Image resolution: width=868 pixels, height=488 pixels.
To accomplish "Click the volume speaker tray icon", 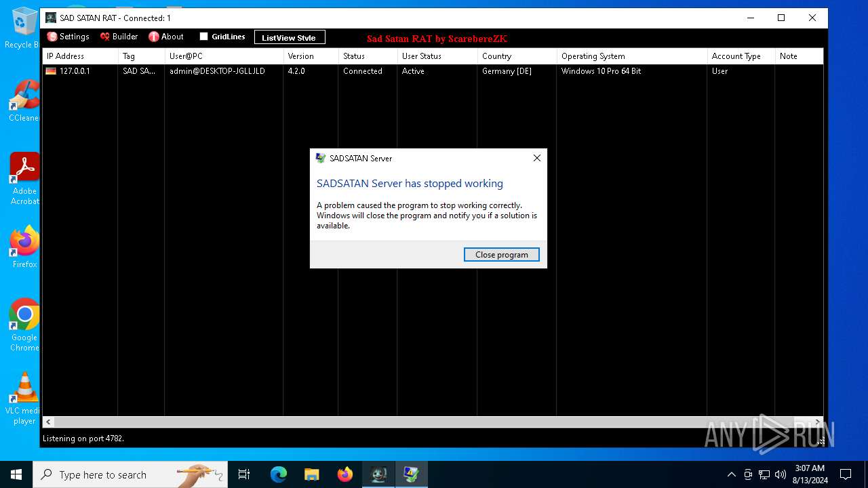I will (781, 474).
